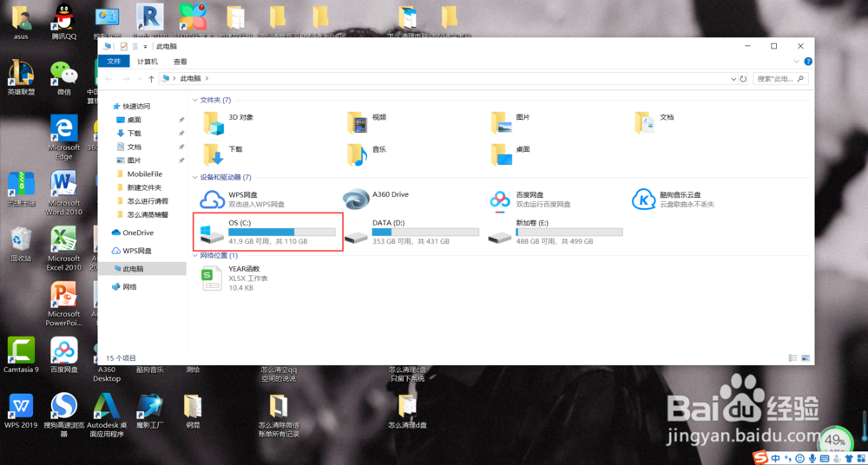Open A360 Drive

[x=377, y=200]
